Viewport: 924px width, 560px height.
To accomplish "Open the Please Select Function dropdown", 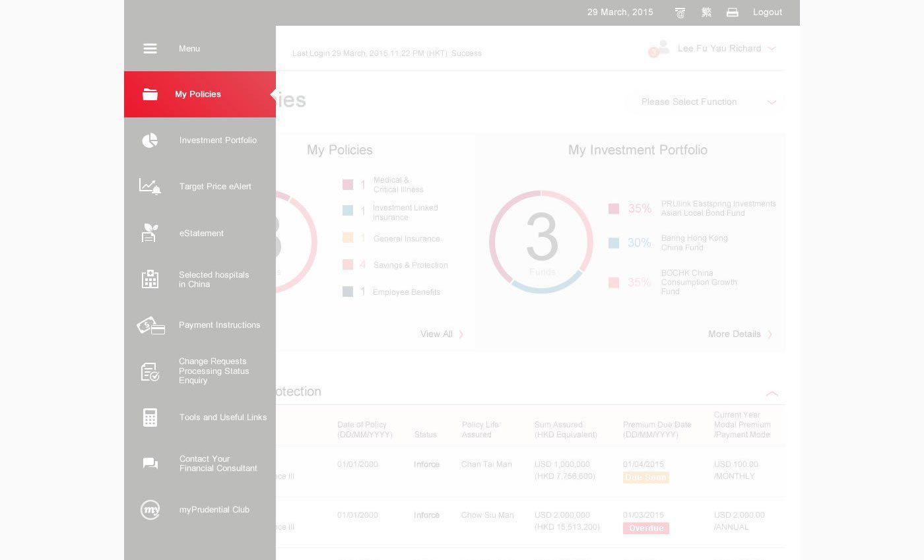I will pyautogui.click(x=705, y=102).
